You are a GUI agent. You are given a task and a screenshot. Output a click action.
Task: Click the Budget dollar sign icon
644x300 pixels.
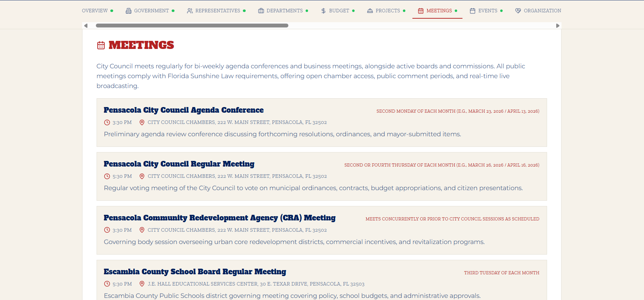pos(324,11)
